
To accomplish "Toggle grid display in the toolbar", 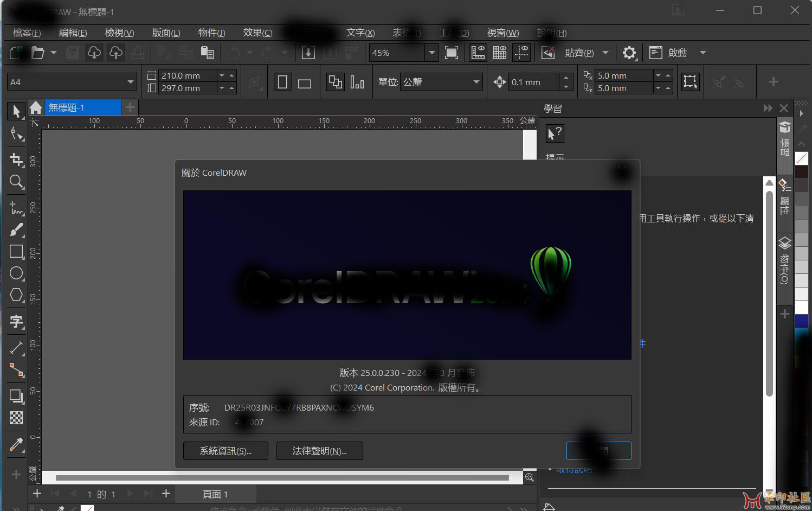I will coord(500,53).
